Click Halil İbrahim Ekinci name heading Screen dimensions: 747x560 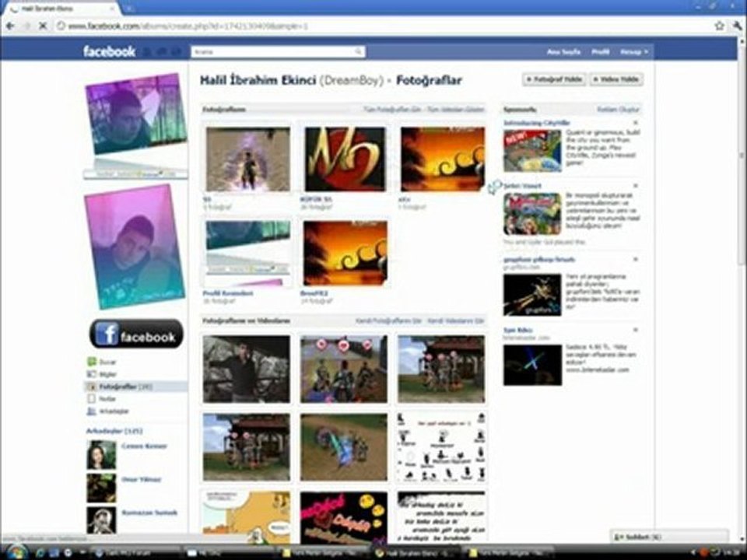(258, 80)
